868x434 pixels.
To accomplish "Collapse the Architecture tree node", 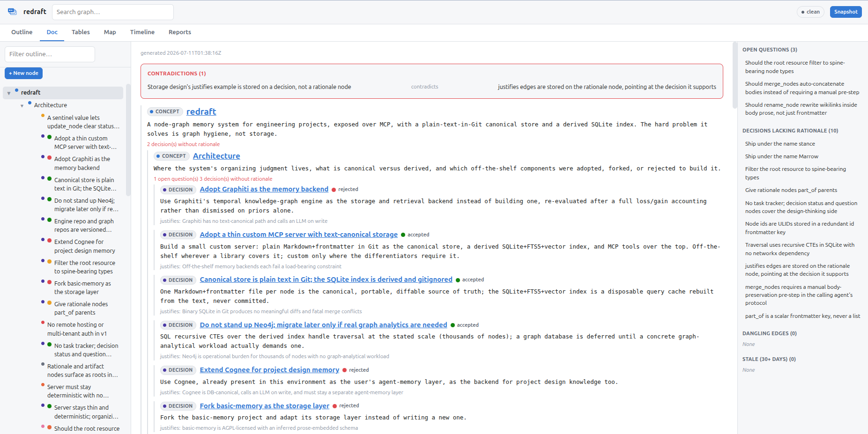I will (x=22, y=106).
